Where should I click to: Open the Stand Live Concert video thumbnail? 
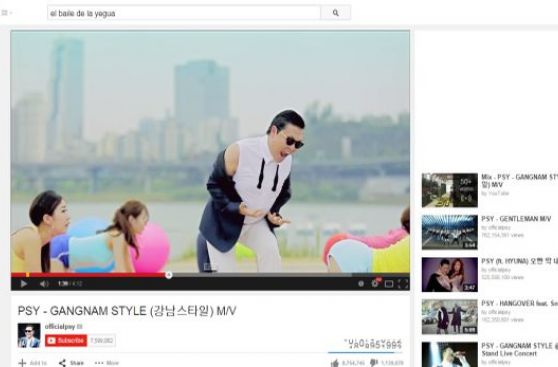[450, 355]
